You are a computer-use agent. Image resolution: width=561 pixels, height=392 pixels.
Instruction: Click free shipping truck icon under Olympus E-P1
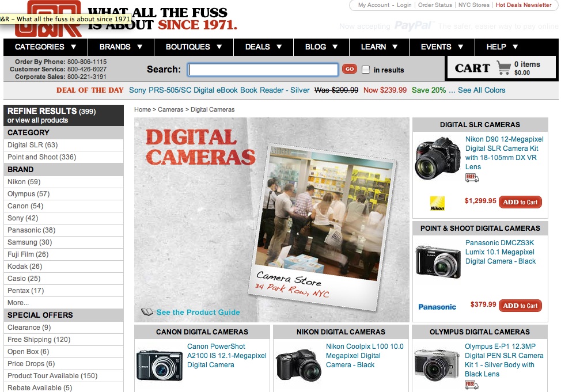click(471, 385)
